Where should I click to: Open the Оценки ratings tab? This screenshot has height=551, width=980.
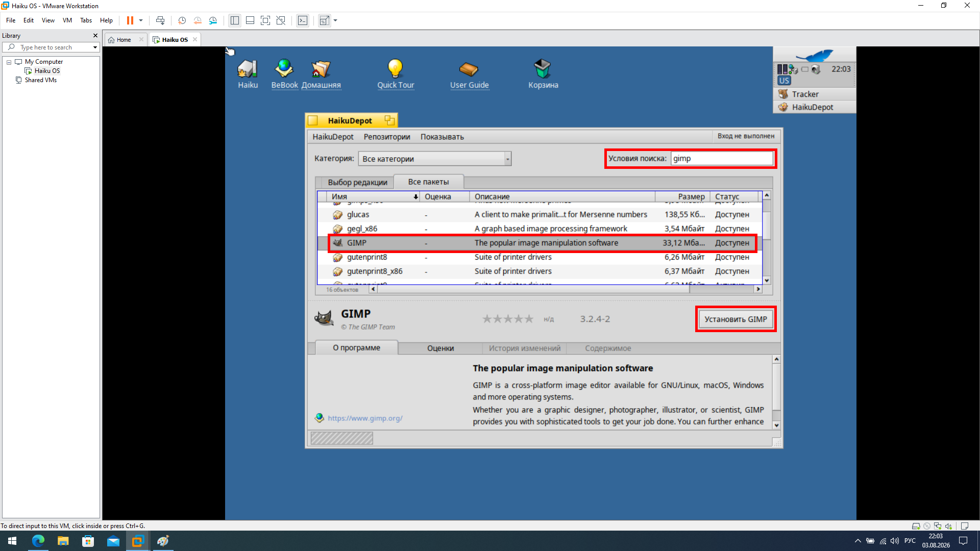(x=440, y=348)
